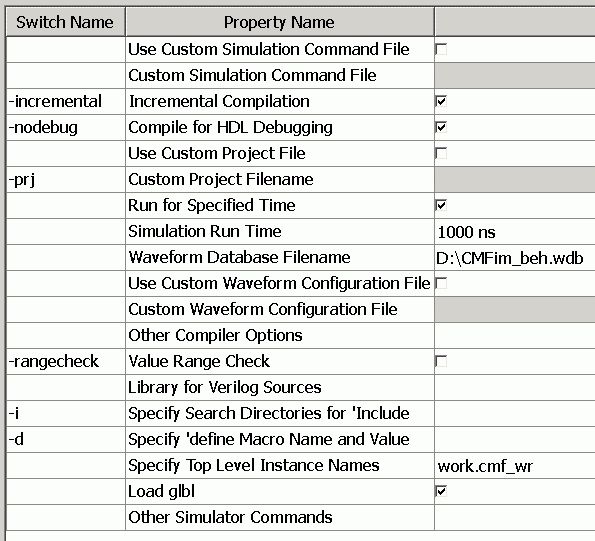Image resolution: width=595 pixels, height=541 pixels.
Task: Click the Specify Search Directories value field
Action: [515, 413]
